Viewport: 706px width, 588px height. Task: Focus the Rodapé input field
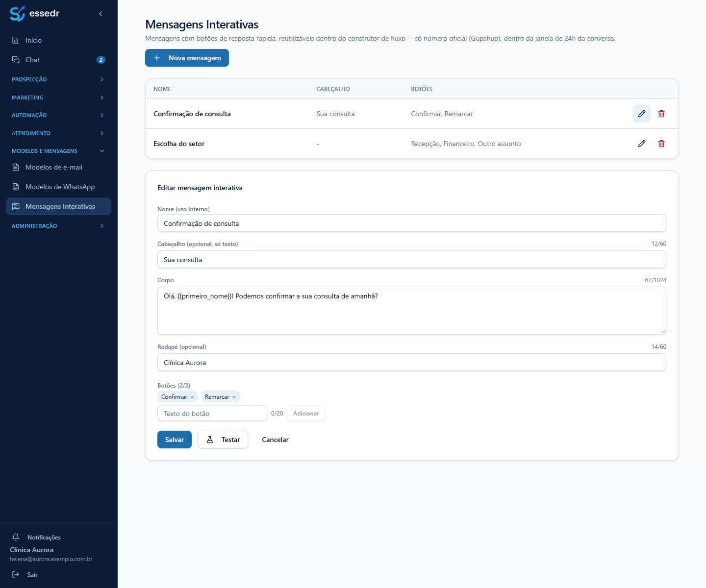tap(412, 362)
